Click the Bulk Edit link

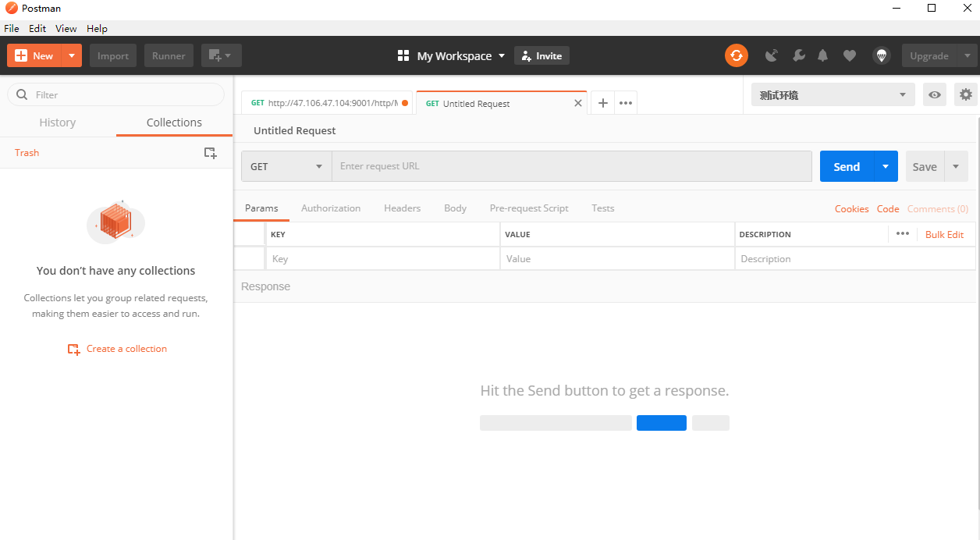[x=944, y=234]
